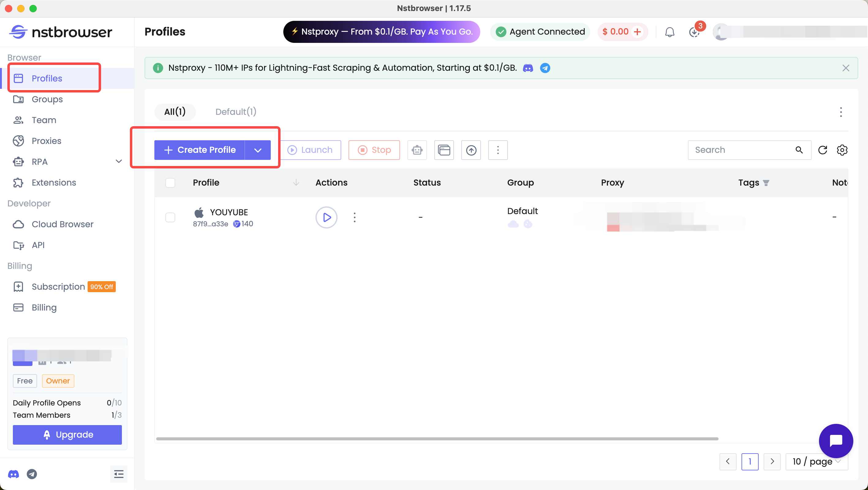Open the Create Profile dropdown arrow
Screen dimensions: 868x490
pyautogui.click(x=258, y=150)
